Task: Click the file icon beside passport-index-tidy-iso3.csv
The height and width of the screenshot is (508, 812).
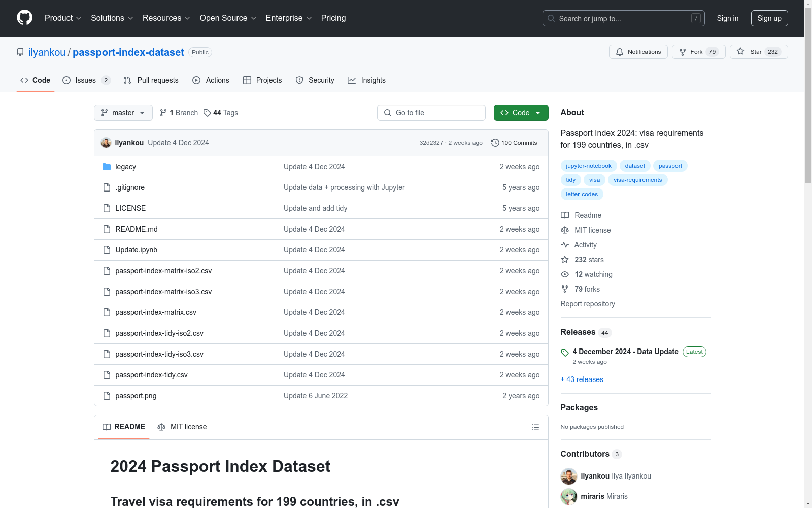Action: pos(107,354)
